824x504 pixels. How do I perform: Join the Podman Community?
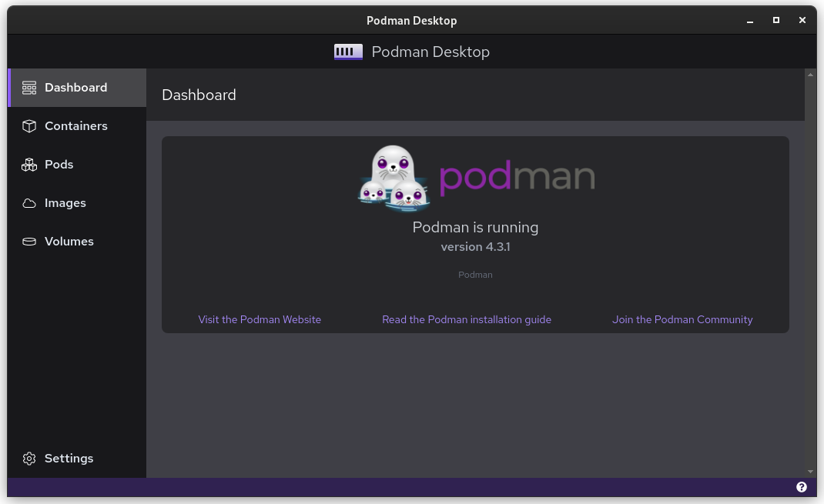coord(682,319)
